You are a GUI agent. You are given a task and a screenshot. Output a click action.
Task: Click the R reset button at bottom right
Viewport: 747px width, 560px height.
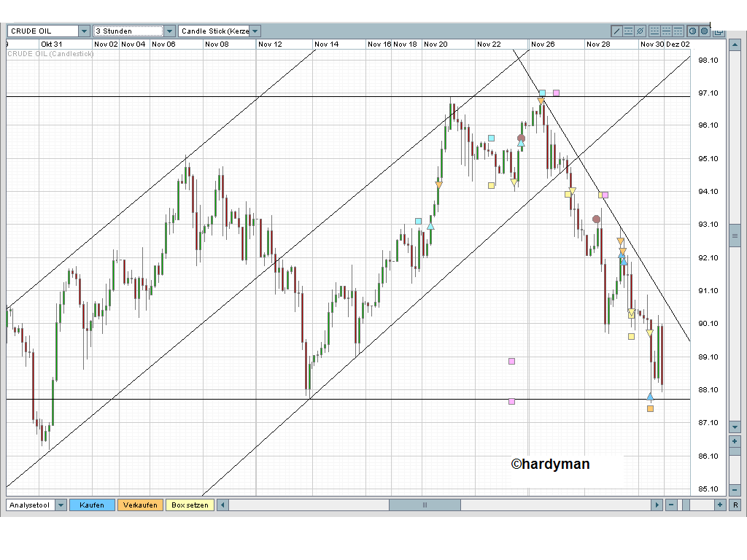[735, 505]
